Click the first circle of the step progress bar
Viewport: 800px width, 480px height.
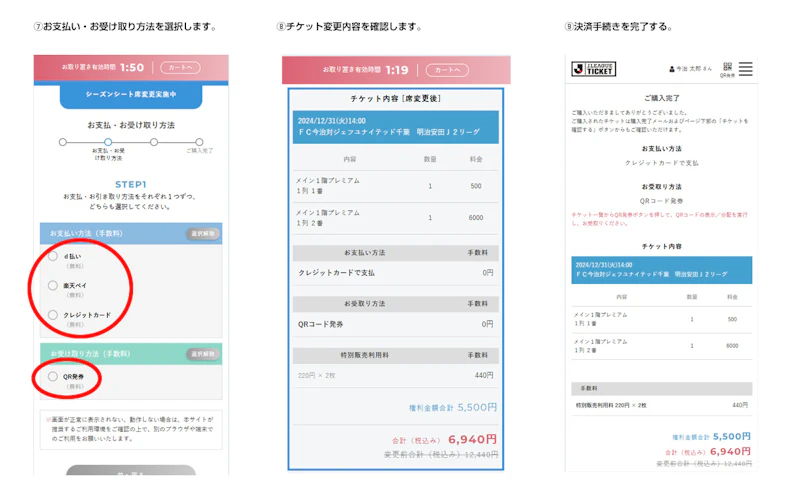pos(62,142)
